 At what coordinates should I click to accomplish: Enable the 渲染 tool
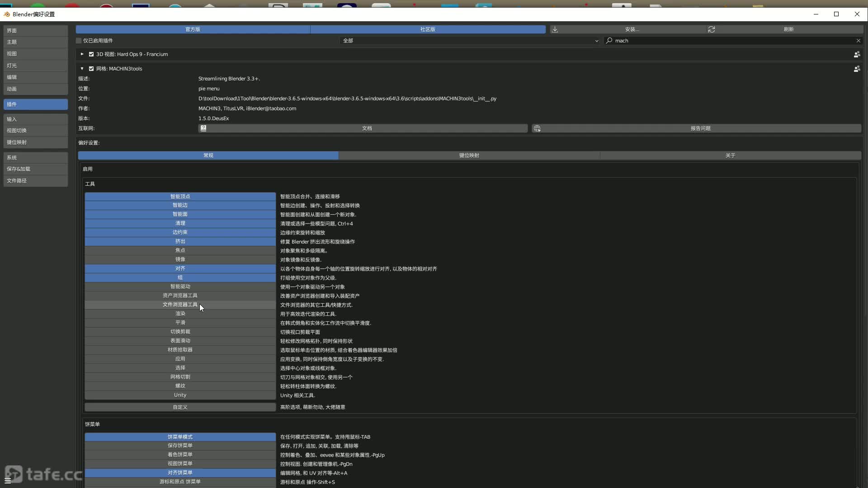(180, 314)
